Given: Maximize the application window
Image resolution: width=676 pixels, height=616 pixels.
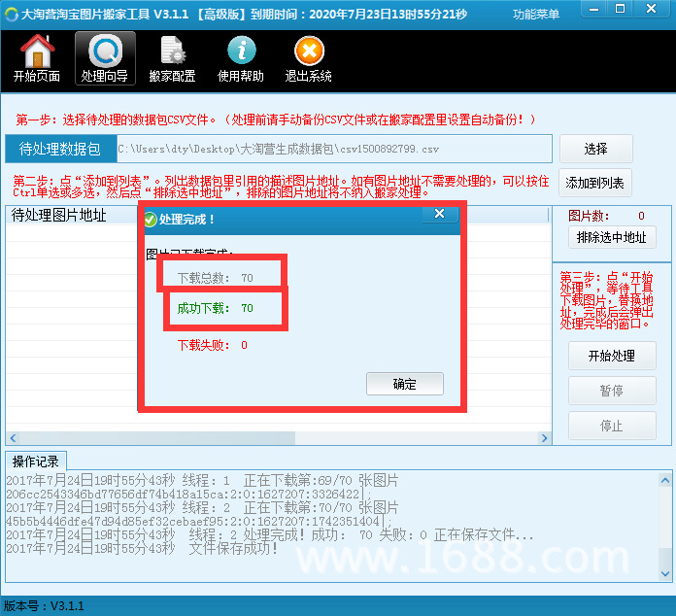Looking at the screenshot, I should click(620, 9).
